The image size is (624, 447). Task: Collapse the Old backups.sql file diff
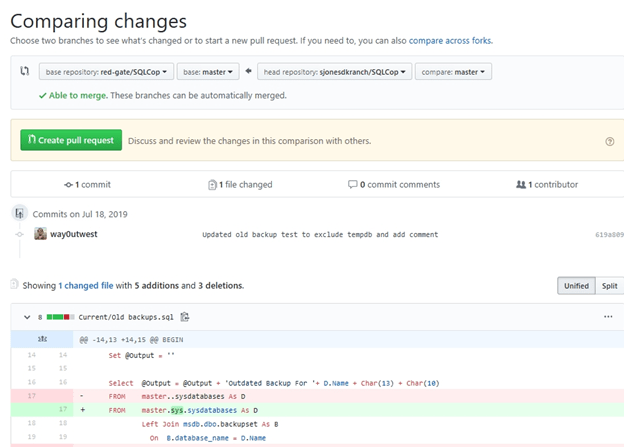point(26,317)
